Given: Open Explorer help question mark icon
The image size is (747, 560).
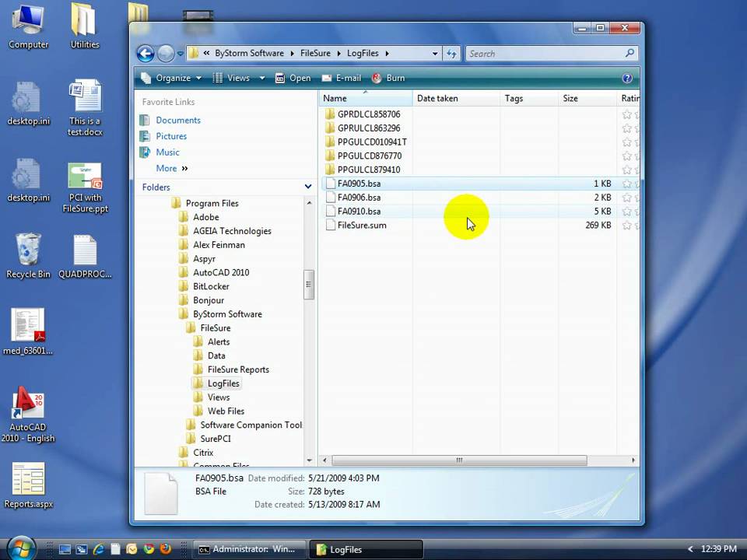Looking at the screenshot, I should click(627, 78).
